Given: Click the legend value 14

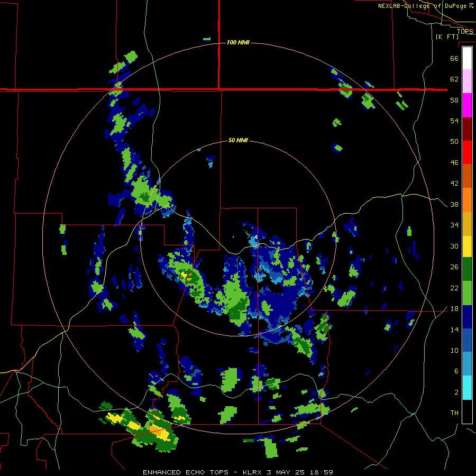Looking at the screenshot, I should tap(454, 329).
